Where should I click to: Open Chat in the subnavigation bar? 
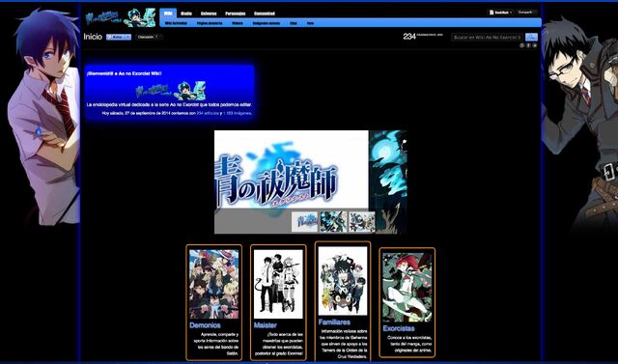pyautogui.click(x=294, y=23)
